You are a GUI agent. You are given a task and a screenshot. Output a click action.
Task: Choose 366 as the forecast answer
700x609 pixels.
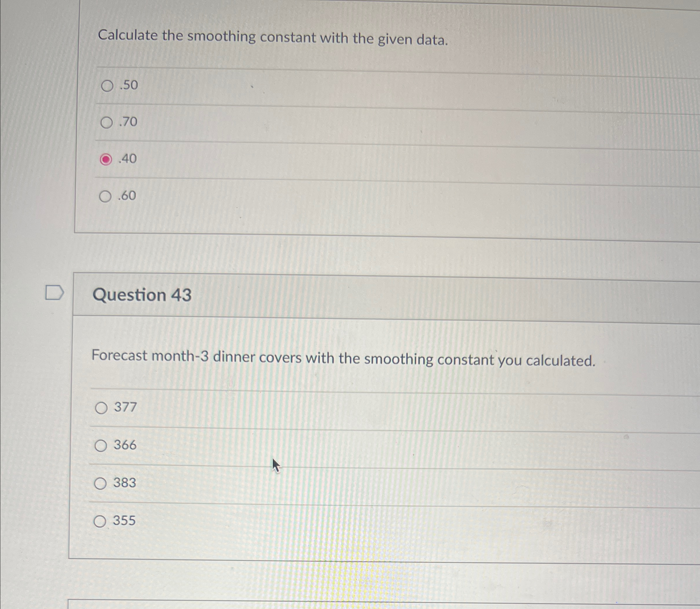pyautogui.click(x=100, y=446)
